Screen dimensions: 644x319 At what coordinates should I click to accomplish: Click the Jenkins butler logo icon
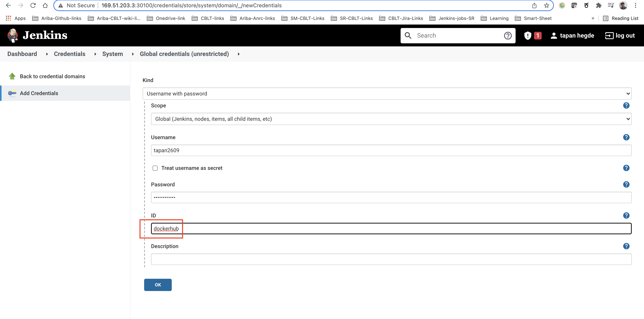(12, 35)
